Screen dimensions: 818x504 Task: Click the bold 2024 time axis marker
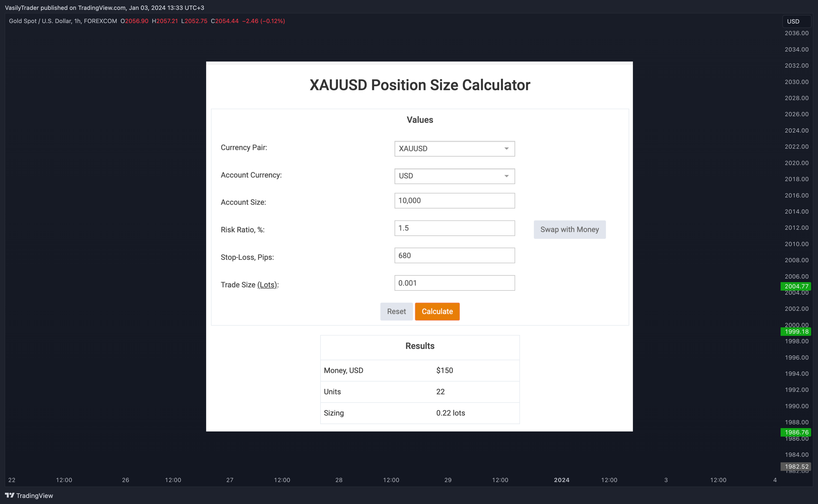562,480
